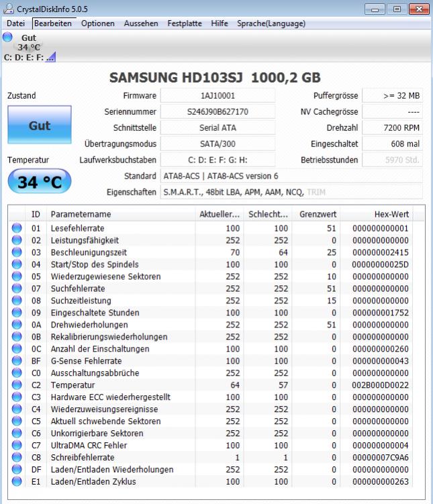This screenshot has height=504, width=433.
Task: Click the status orb for Leistungsfähigkeit
Action: [17, 240]
